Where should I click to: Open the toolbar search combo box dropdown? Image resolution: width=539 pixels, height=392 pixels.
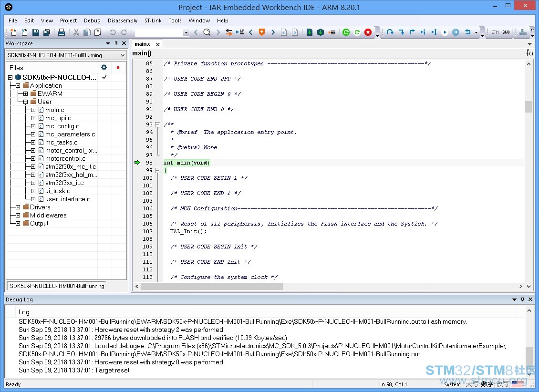(186, 32)
